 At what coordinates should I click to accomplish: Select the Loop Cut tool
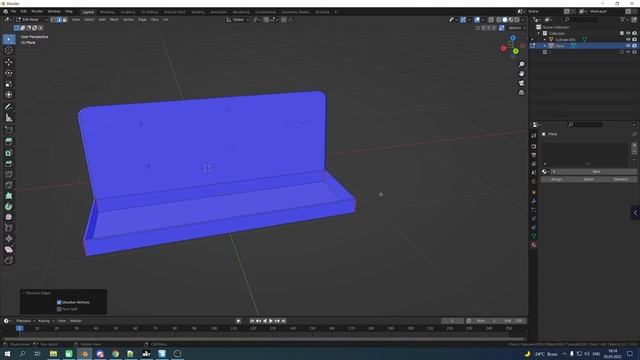pyautogui.click(x=9, y=174)
